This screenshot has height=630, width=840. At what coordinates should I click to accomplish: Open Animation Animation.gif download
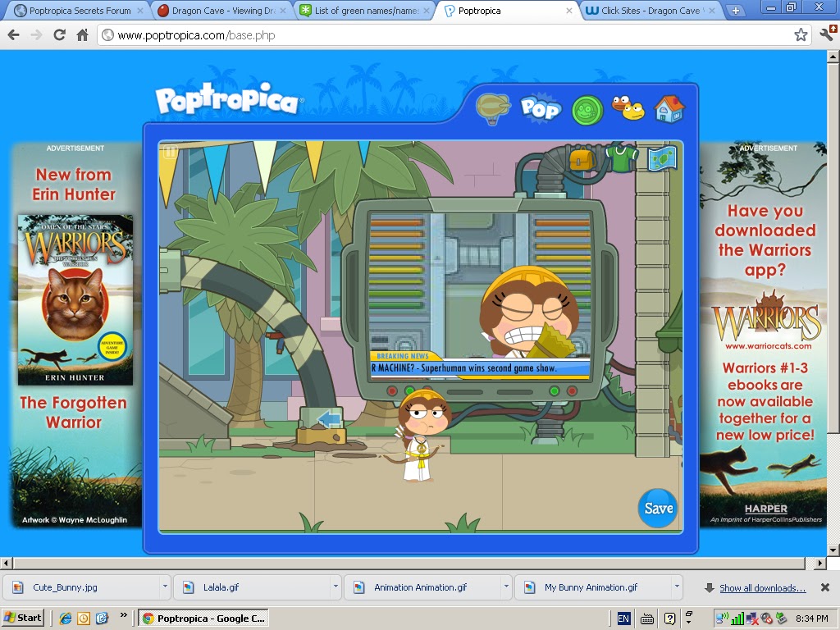422,587
